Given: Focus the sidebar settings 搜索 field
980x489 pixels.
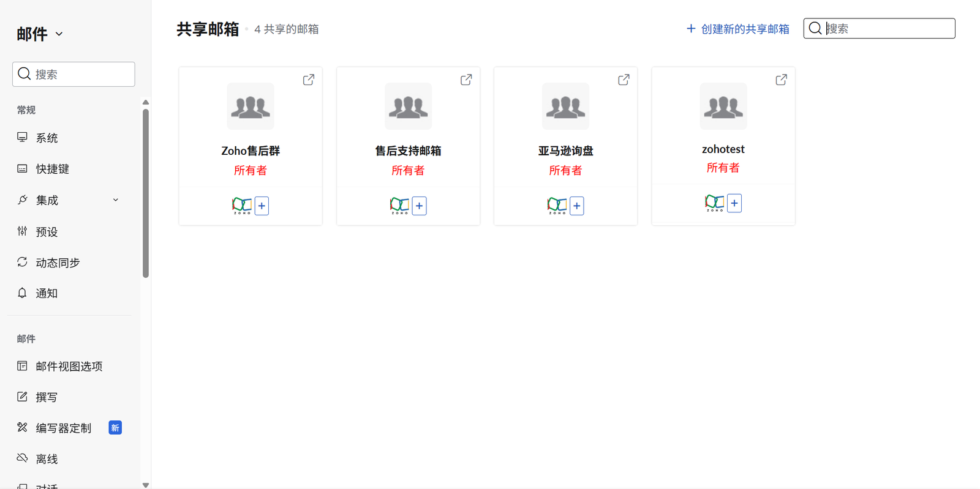Looking at the screenshot, I should click(73, 74).
